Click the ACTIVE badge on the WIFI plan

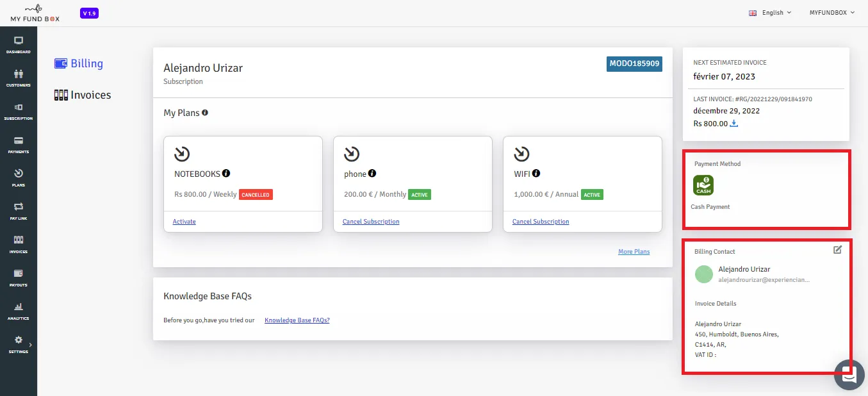coord(593,195)
